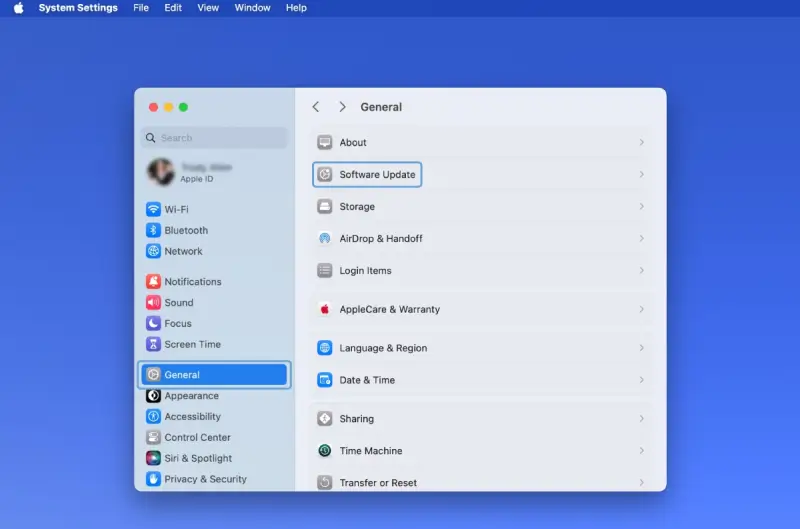Open the View menu

point(208,8)
